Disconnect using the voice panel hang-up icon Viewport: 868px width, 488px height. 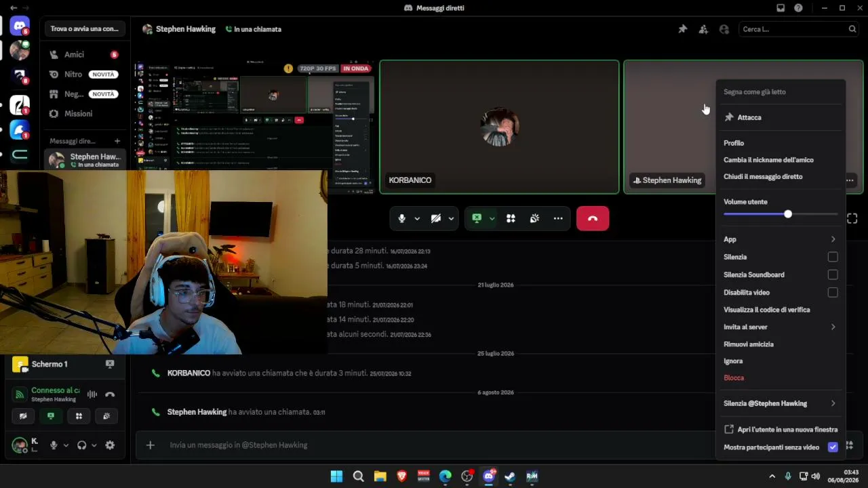[110, 394]
